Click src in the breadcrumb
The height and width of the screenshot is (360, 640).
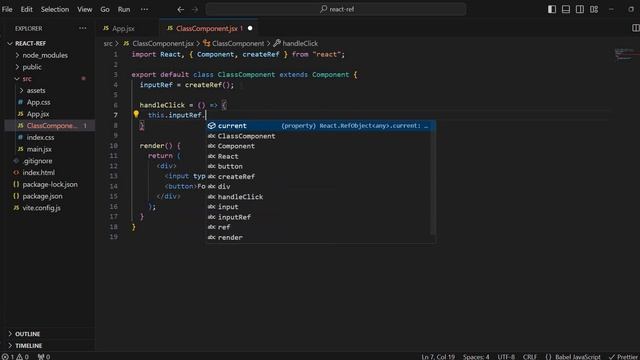pyautogui.click(x=108, y=43)
